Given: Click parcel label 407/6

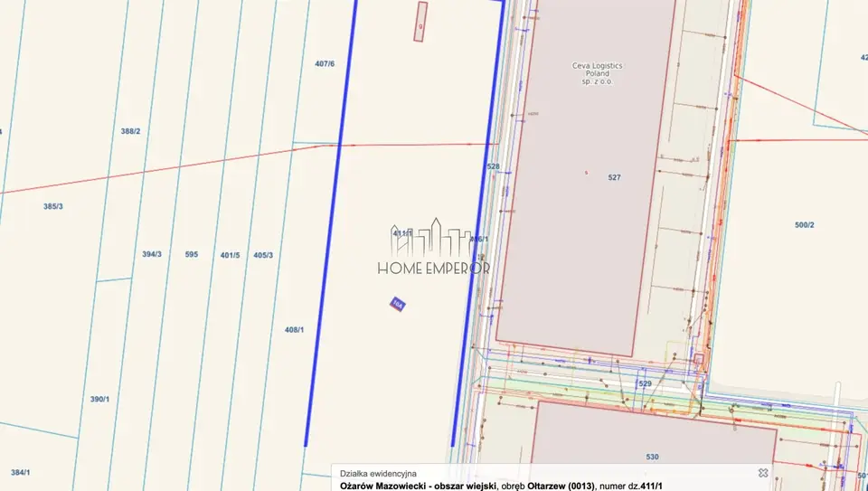Looking at the screenshot, I should tap(325, 63).
